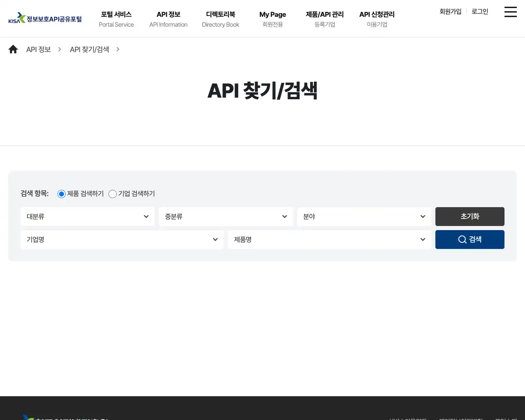Viewport: 525px width, 420px height.
Task: Open the 중분류 dropdown
Action: [x=226, y=217]
